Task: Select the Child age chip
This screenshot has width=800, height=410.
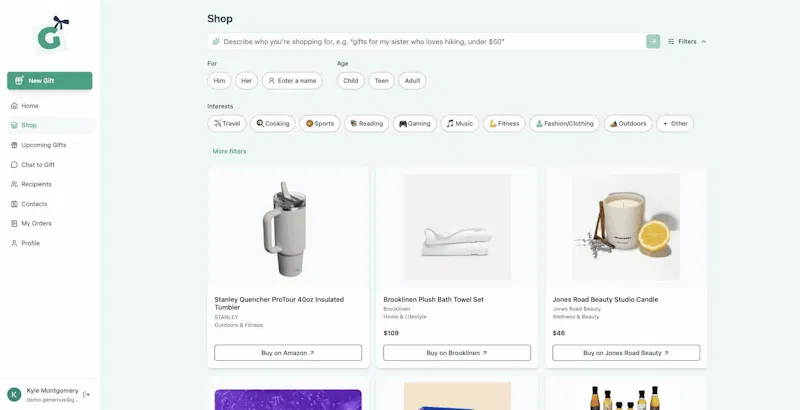Action: click(x=351, y=81)
